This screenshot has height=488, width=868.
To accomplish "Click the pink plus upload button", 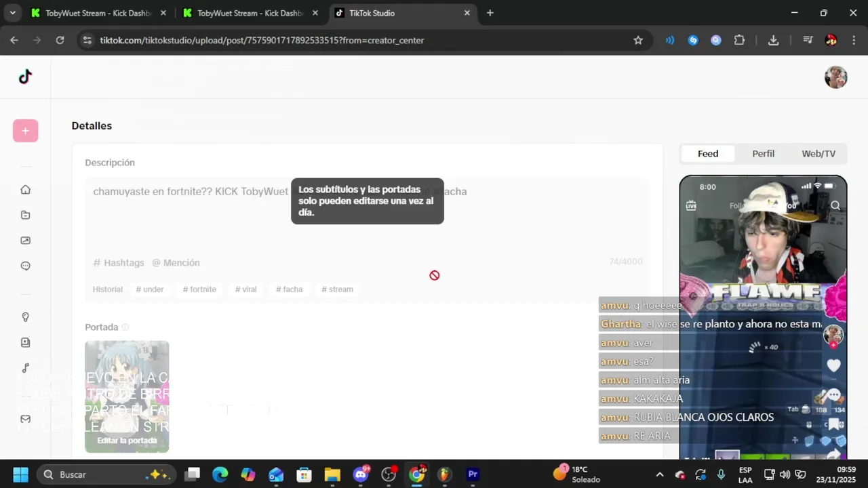I will pyautogui.click(x=25, y=131).
